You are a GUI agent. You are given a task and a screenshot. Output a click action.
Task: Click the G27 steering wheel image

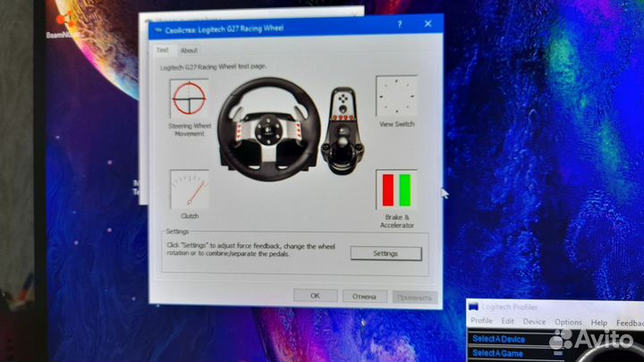(269, 129)
